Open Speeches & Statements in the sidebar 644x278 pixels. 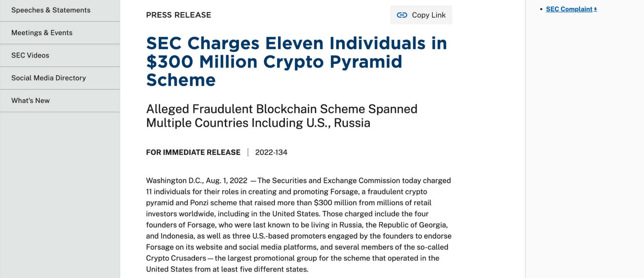pyautogui.click(x=51, y=10)
